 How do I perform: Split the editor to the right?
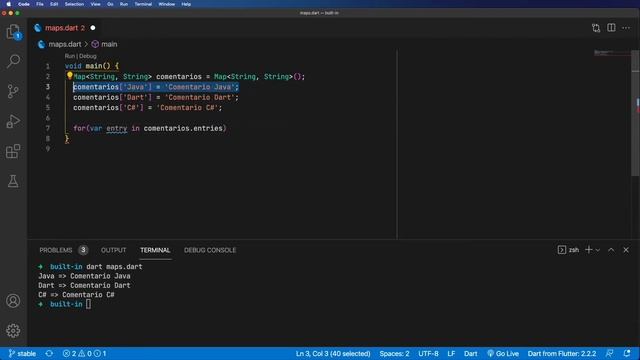pyautogui.click(x=611, y=28)
